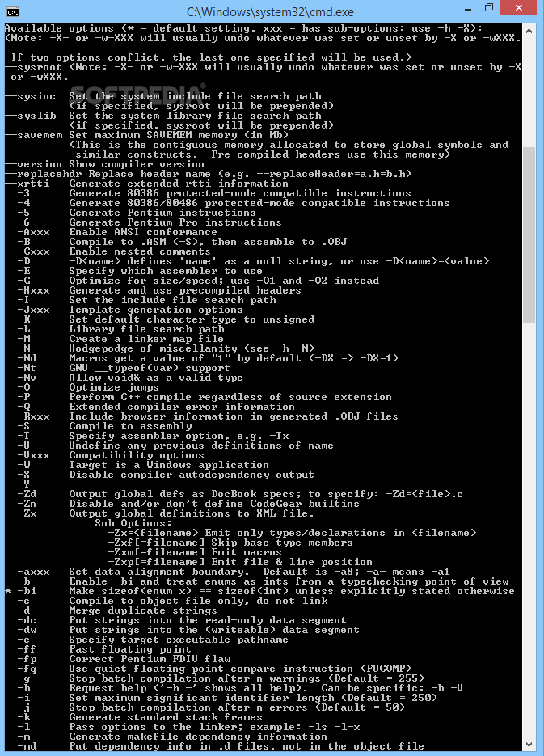Click the vertical scrollbar thumb
The image size is (544, 756).
point(529,234)
